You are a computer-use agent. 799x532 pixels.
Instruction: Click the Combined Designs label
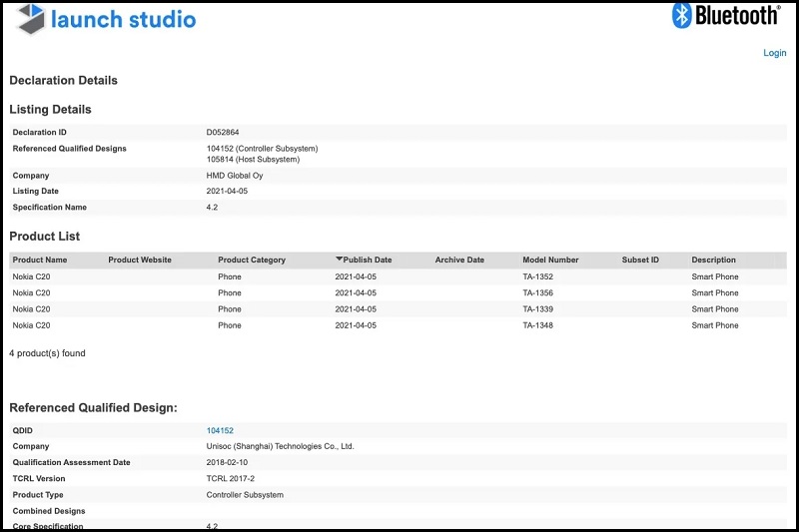49,511
